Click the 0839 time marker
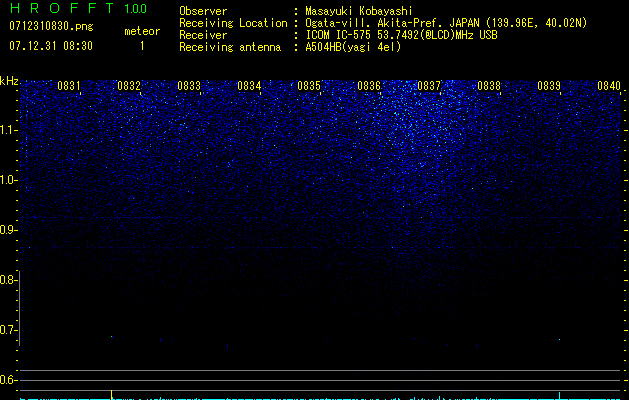Viewport: 629px width, 400px height. click(x=549, y=86)
